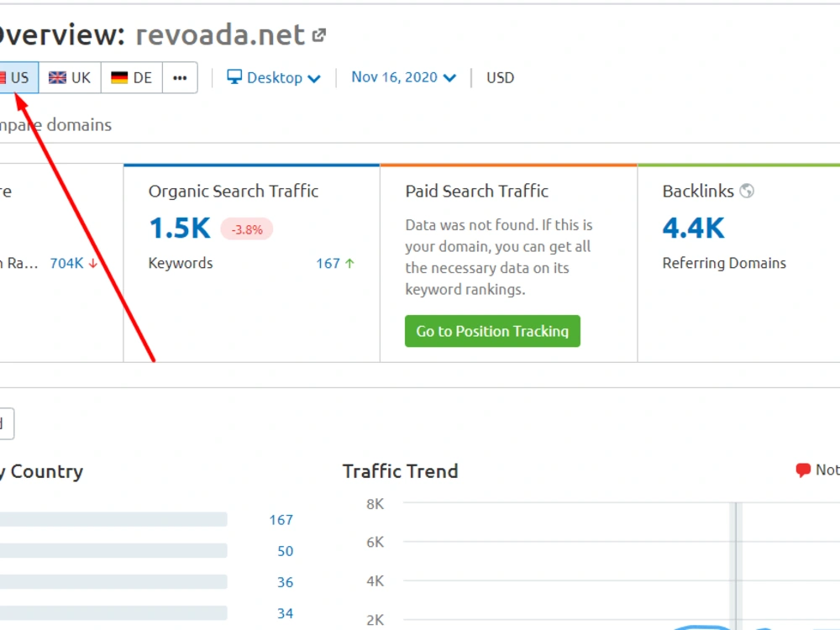Viewport: 840px width, 630px height.
Task: Click the Keywords label
Action: [181, 263]
